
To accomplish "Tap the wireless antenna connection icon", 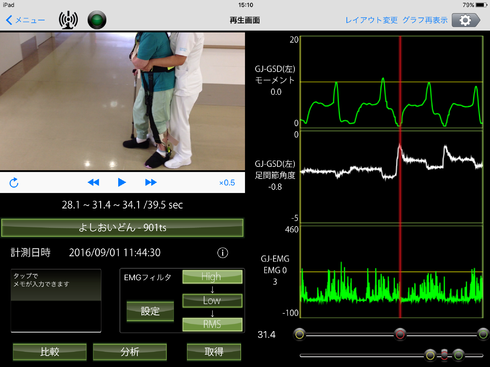I will [x=68, y=20].
